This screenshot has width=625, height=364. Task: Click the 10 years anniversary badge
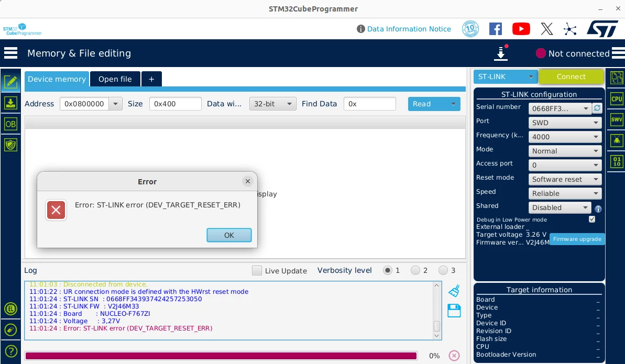click(470, 29)
